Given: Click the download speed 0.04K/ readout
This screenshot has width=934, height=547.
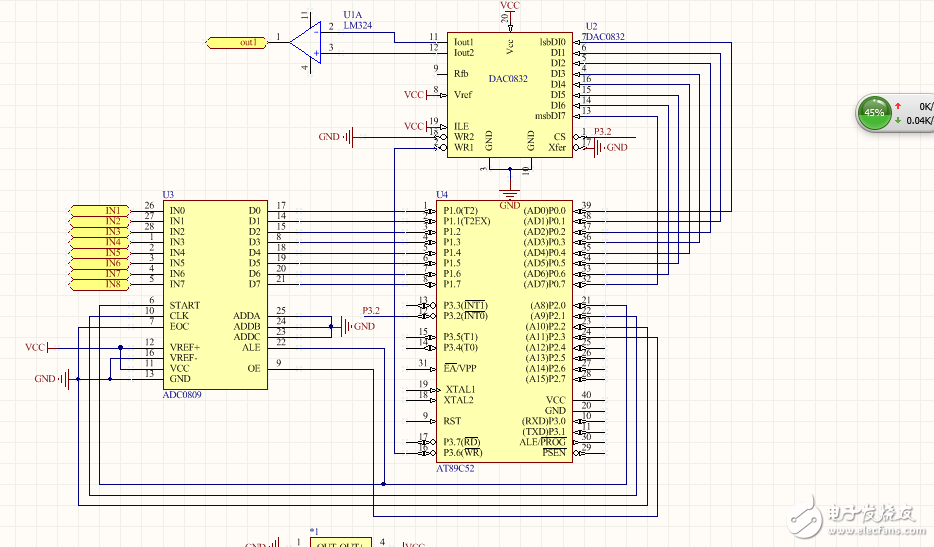Looking at the screenshot, I should pos(920,120).
